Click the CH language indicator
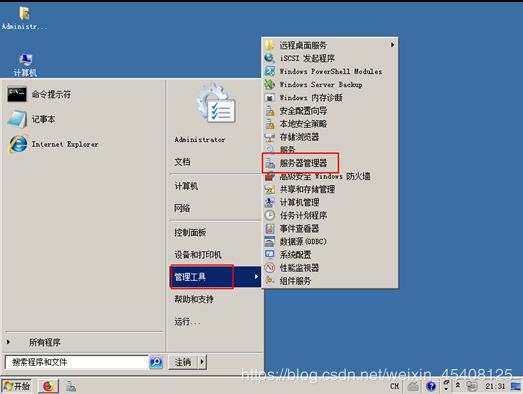Viewport: 523px width, 394px height. click(394, 386)
